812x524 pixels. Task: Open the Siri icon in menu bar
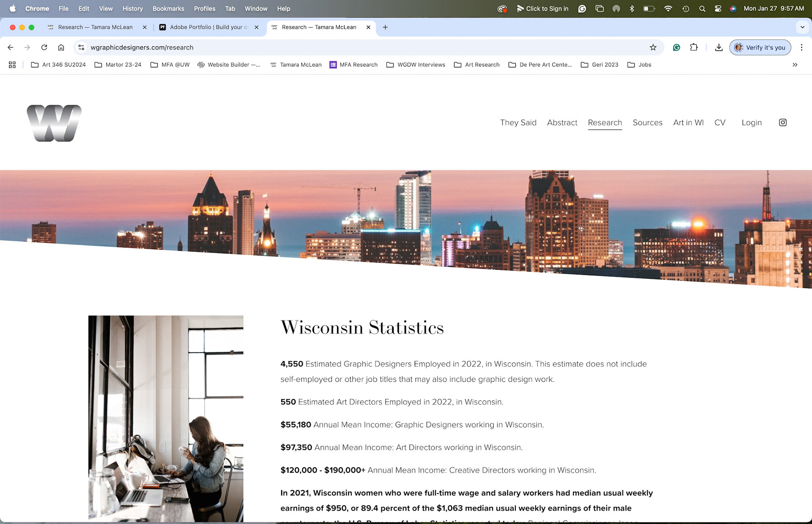[x=733, y=8]
